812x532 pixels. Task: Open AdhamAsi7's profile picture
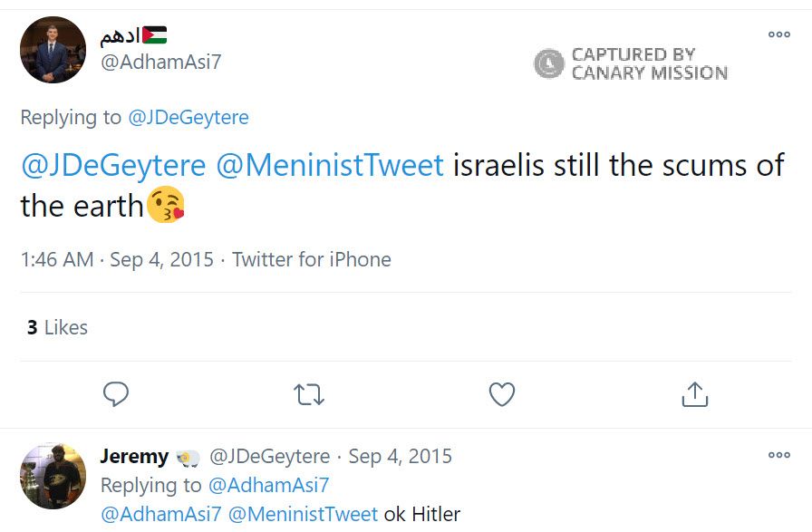coord(53,50)
